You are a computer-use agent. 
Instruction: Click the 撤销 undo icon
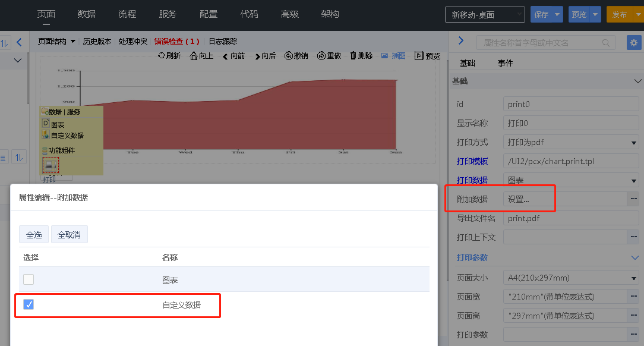point(289,56)
